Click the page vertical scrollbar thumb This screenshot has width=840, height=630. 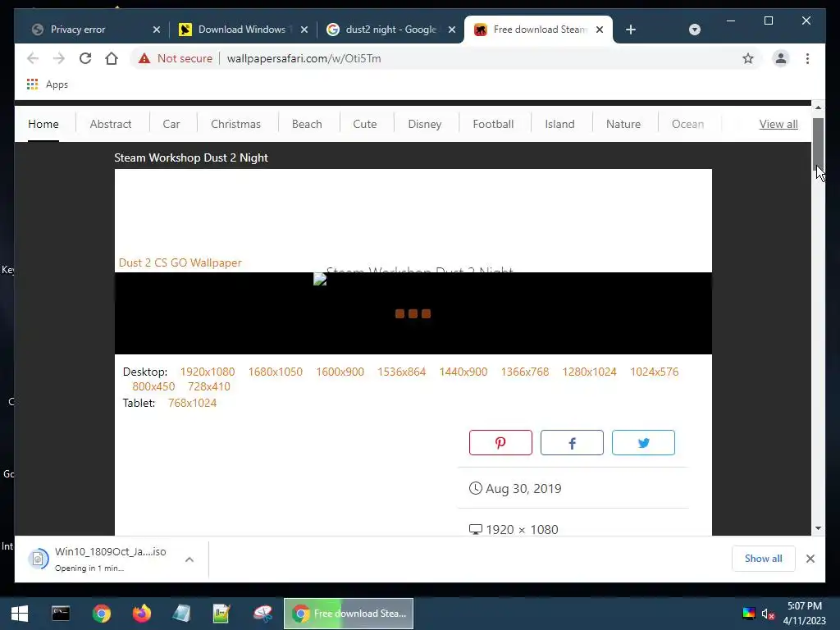pyautogui.click(x=818, y=143)
